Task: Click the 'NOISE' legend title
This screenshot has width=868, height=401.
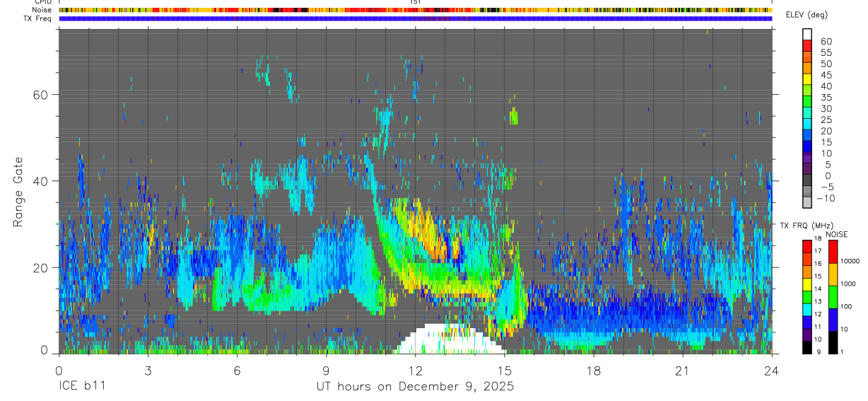Action: [837, 234]
